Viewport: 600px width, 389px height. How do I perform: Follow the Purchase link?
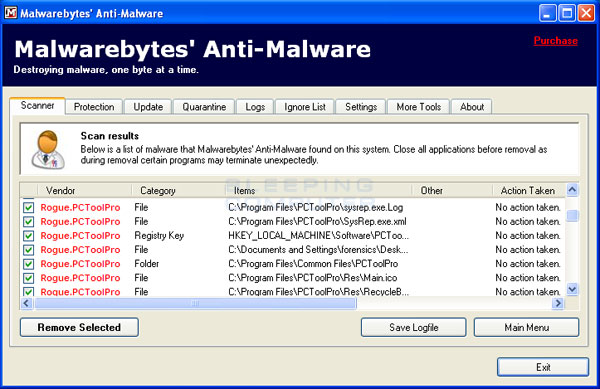pos(556,41)
